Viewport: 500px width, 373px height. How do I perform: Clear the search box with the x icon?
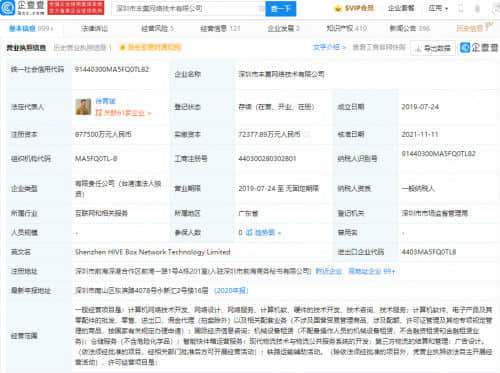(261, 9)
